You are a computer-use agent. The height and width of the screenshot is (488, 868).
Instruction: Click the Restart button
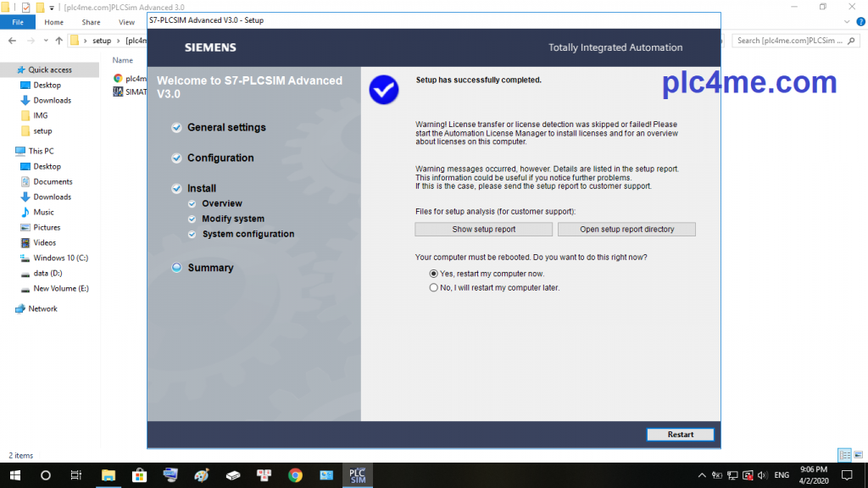click(x=680, y=435)
